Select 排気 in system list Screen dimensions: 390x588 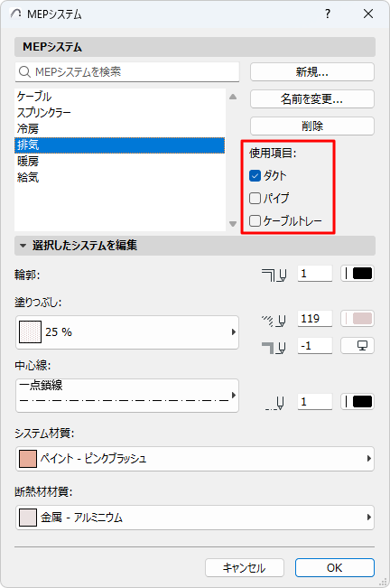pyautogui.click(x=119, y=145)
